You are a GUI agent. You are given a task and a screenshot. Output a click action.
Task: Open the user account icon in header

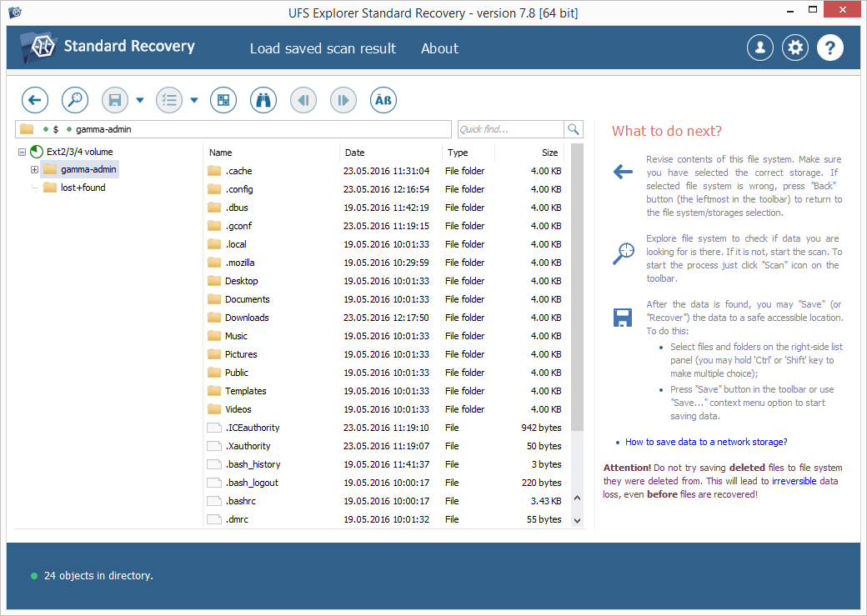click(x=760, y=48)
